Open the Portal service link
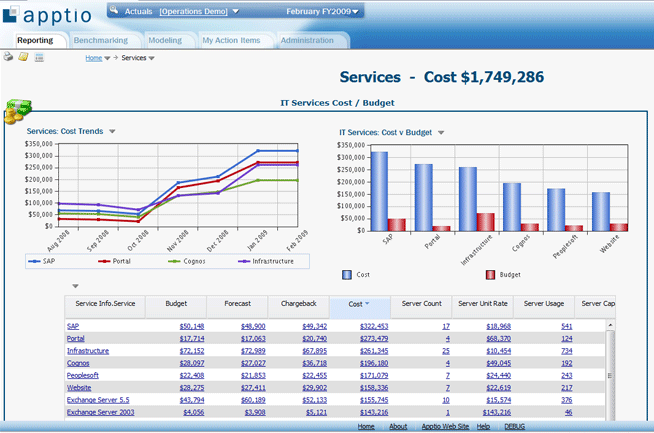Screen dimensions: 654x433 tap(75, 339)
